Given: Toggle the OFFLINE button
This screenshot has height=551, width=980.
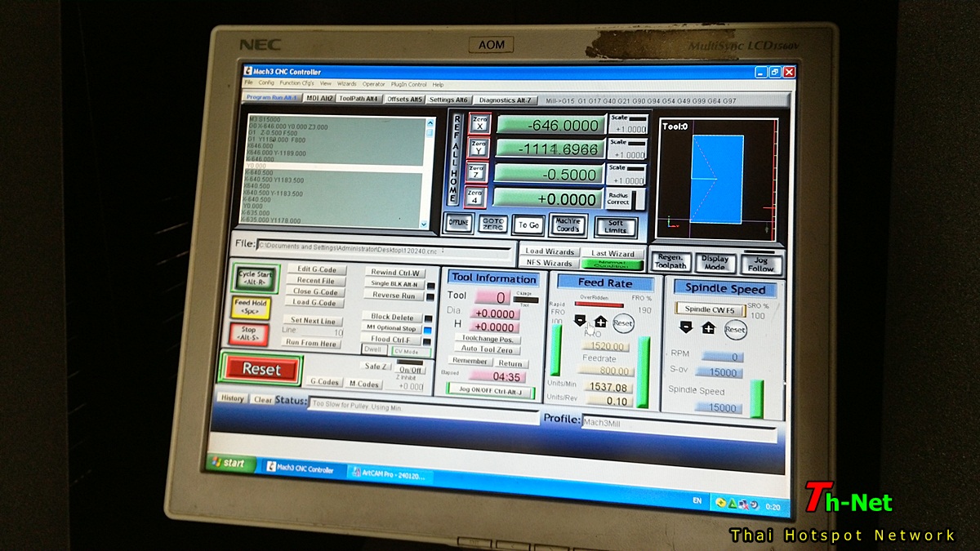Looking at the screenshot, I should point(459,223).
